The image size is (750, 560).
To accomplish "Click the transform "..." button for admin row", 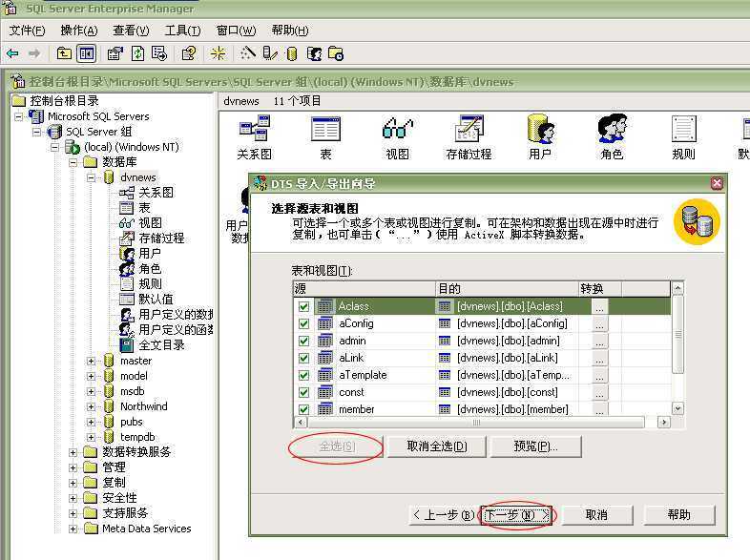I will (x=600, y=341).
